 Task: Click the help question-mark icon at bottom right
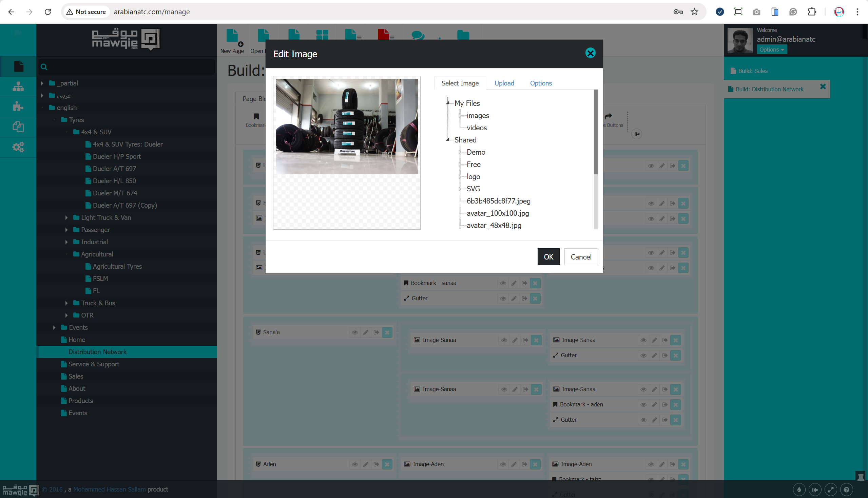[847, 489]
